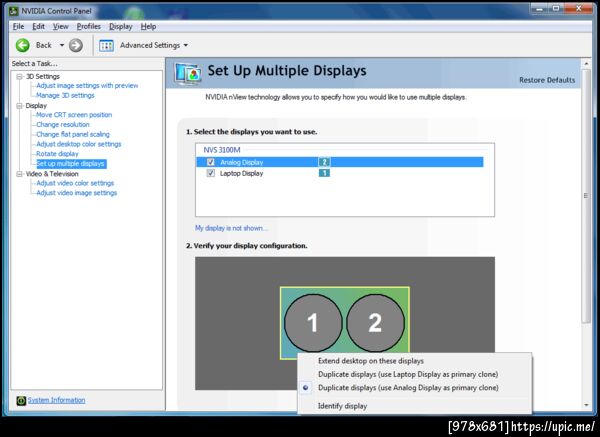Open the Help menu
This screenshot has height=437, width=600.
[x=148, y=26]
